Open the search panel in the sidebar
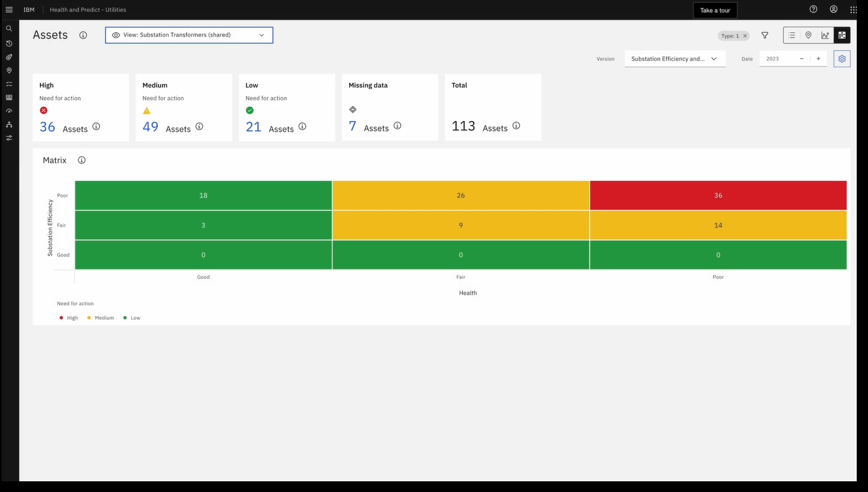The width and height of the screenshot is (868, 492). tap(9, 28)
